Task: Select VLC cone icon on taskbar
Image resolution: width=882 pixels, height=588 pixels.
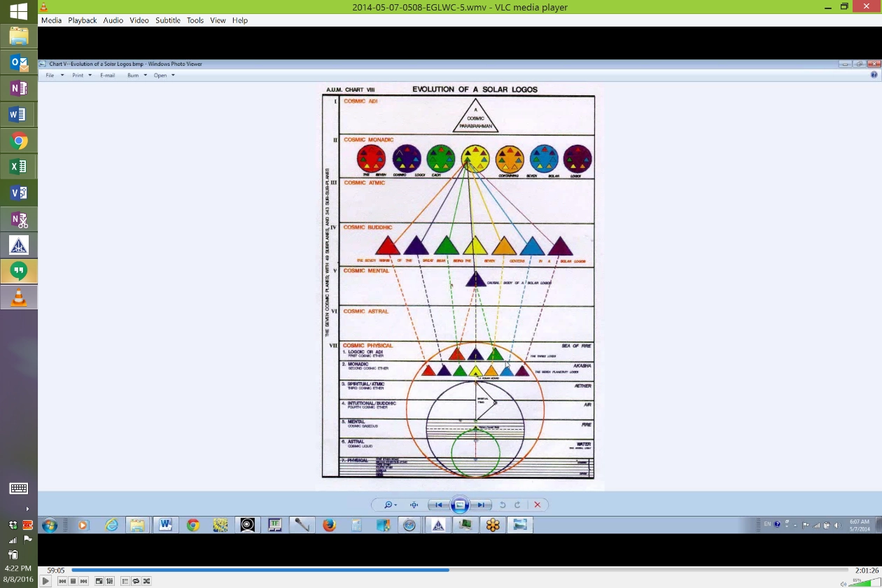Action: [x=19, y=297]
